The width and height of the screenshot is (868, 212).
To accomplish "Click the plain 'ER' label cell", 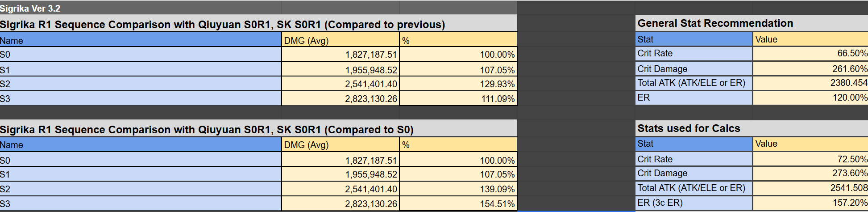I will click(694, 98).
